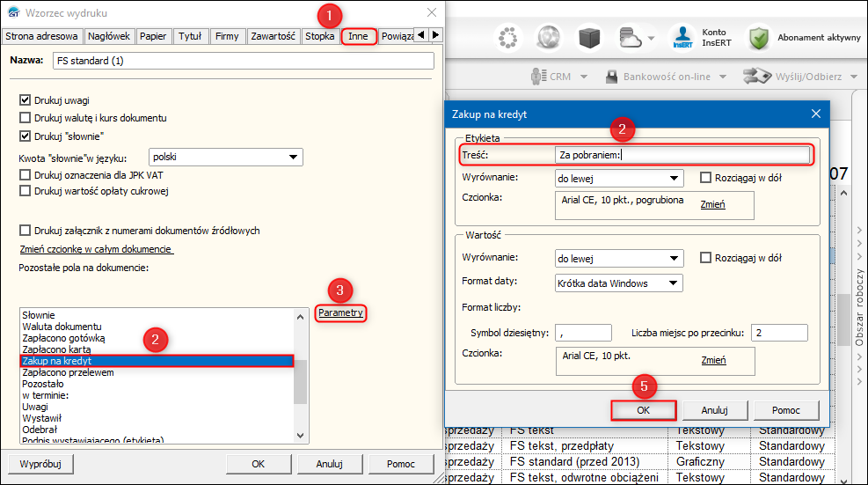The width and height of the screenshot is (868, 485).
Task: Enable Drukuj wartość opłaty cukrowej
Action: click(25, 191)
